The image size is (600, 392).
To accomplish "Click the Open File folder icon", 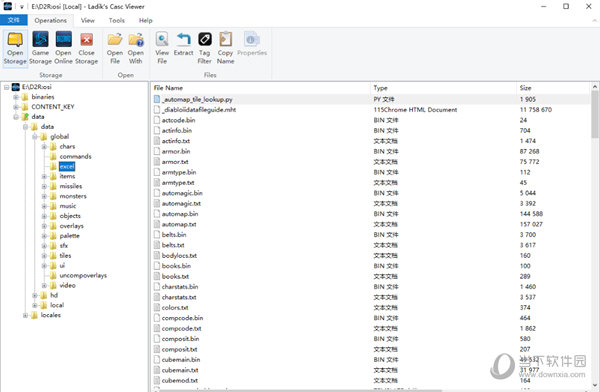I will click(115, 48).
